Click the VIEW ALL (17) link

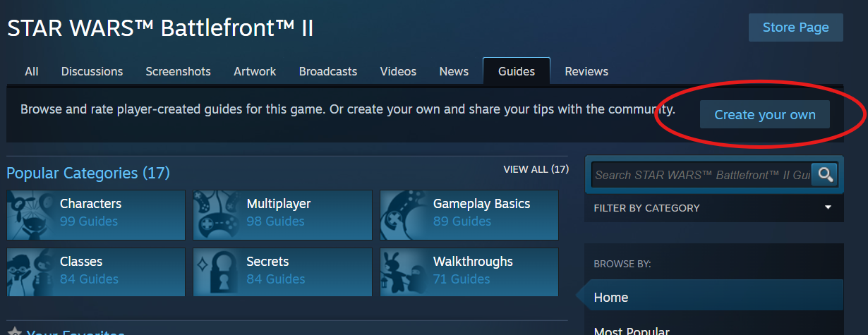536,169
